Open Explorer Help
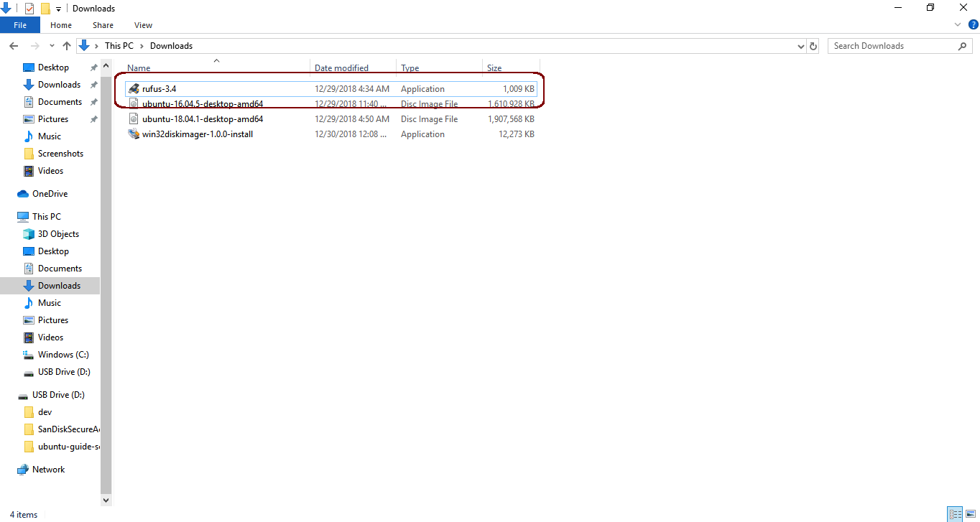980x522 pixels. coord(974,24)
